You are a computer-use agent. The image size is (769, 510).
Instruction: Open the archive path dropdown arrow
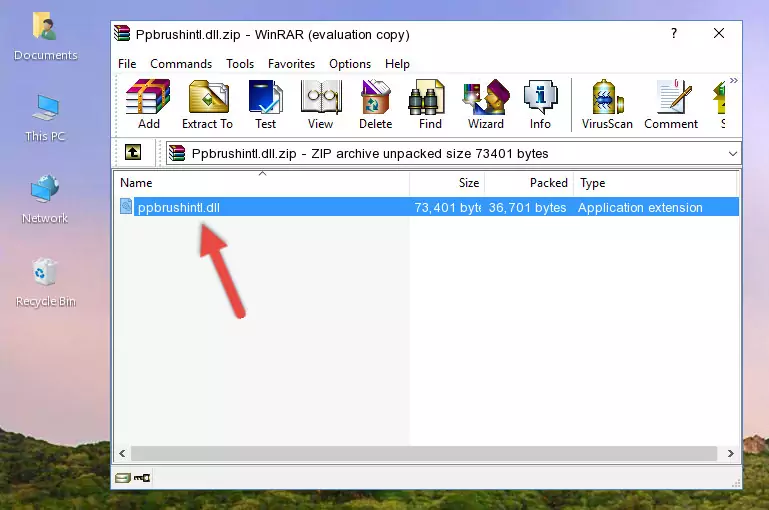(x=733, y=153)
